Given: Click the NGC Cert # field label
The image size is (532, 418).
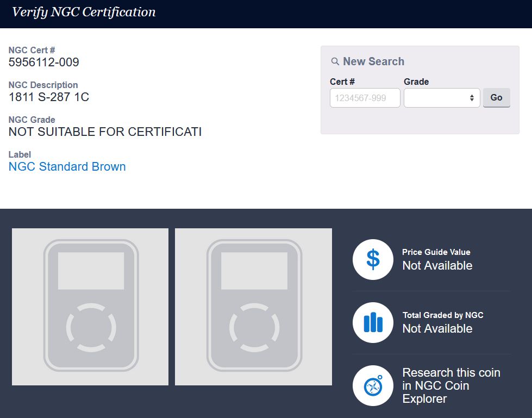Looking at the screenshot, I should pyautogui.click(x=32, y=50).
